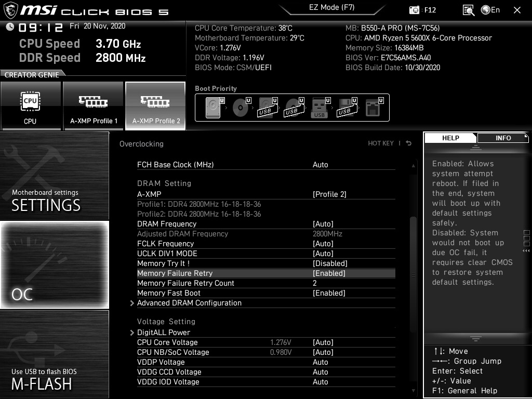This screenshot has height=399, width=532.
Task: Click Profile2: DDR4 2800MHz 16-18-18-36 text
Action: [199, 214]
